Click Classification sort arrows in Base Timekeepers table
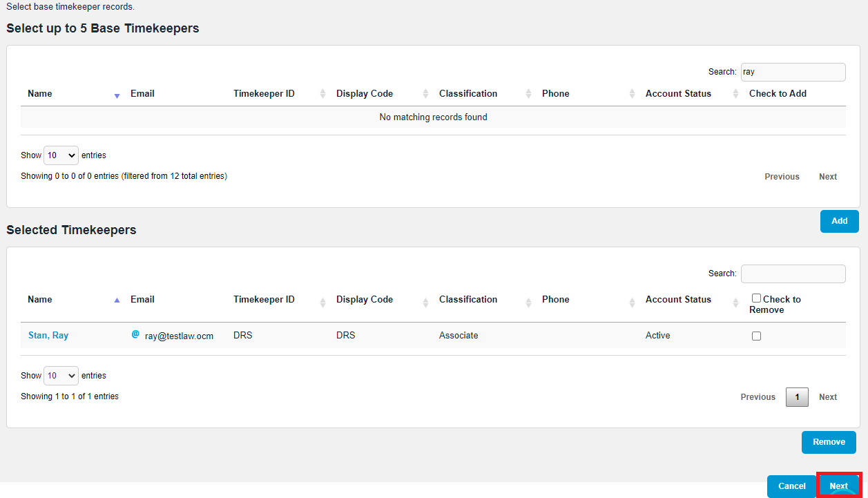Viewport: 868px width, 498px height. pos(529,94)
